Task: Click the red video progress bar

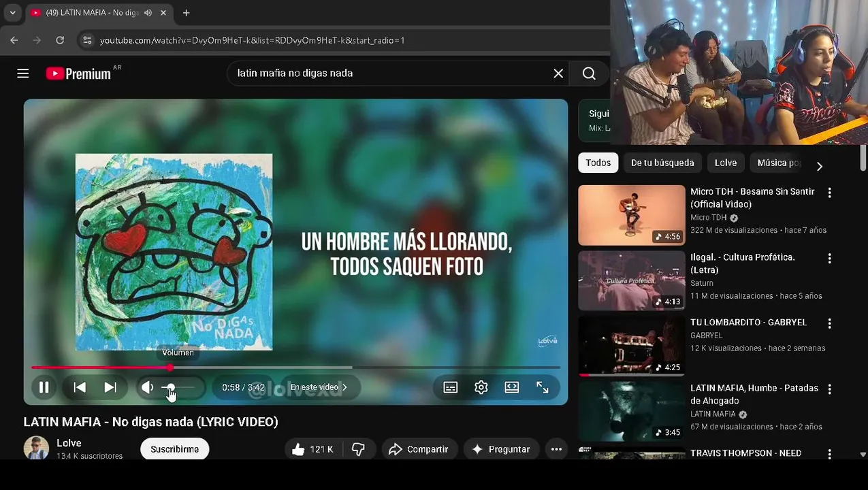Action: click(295, 367)
